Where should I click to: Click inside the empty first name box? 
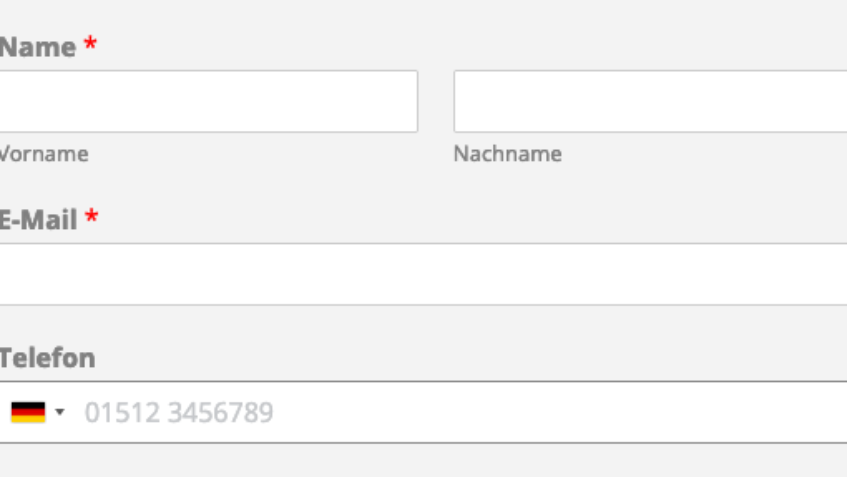click(x=208, y=101)
